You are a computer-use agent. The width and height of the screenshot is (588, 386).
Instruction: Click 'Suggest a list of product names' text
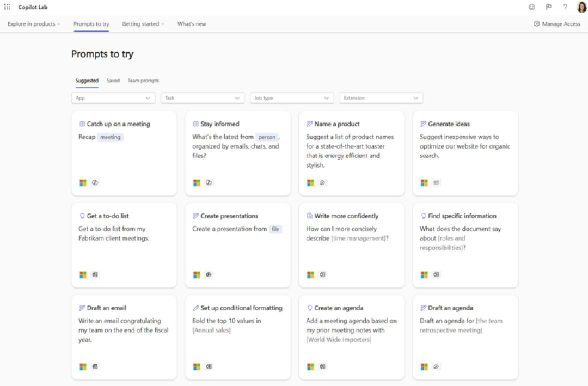[350, 137]
